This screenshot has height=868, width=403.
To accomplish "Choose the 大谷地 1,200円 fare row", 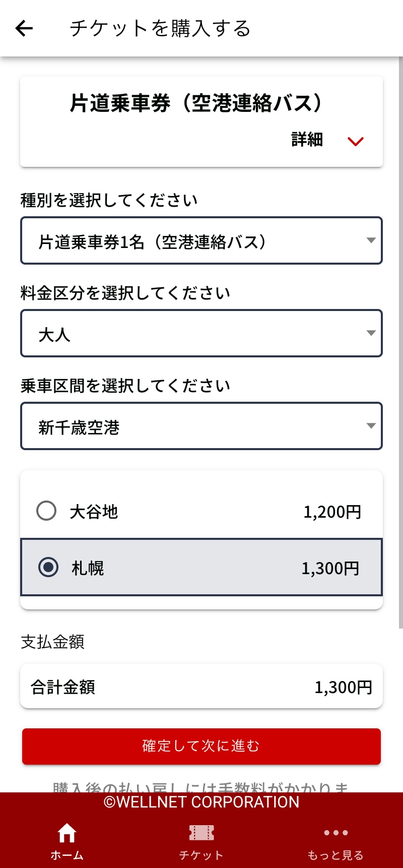I will click(x=201, y=512).
